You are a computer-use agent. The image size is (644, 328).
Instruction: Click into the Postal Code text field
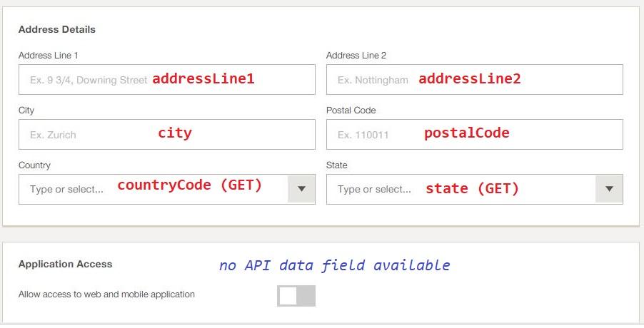tap(474, 135)
